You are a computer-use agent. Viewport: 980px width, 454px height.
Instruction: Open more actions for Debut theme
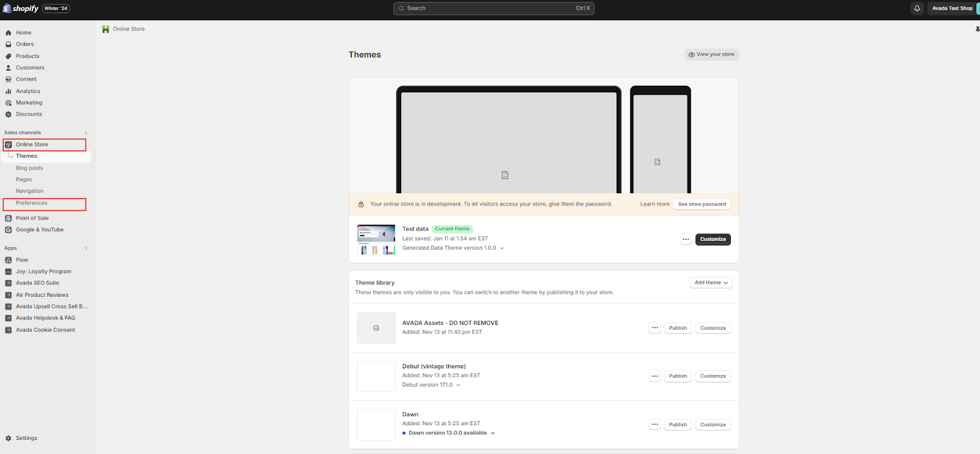point(655,376)
